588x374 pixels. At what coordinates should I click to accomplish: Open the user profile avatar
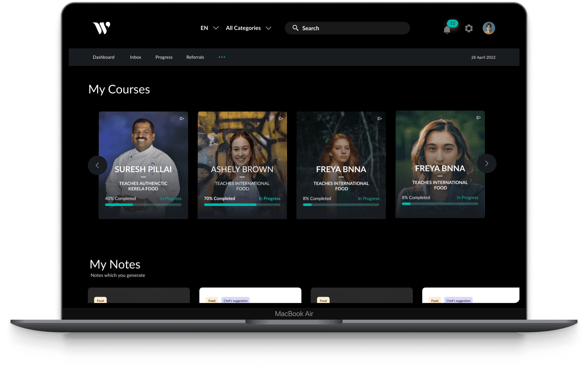[x=489, y=28]
